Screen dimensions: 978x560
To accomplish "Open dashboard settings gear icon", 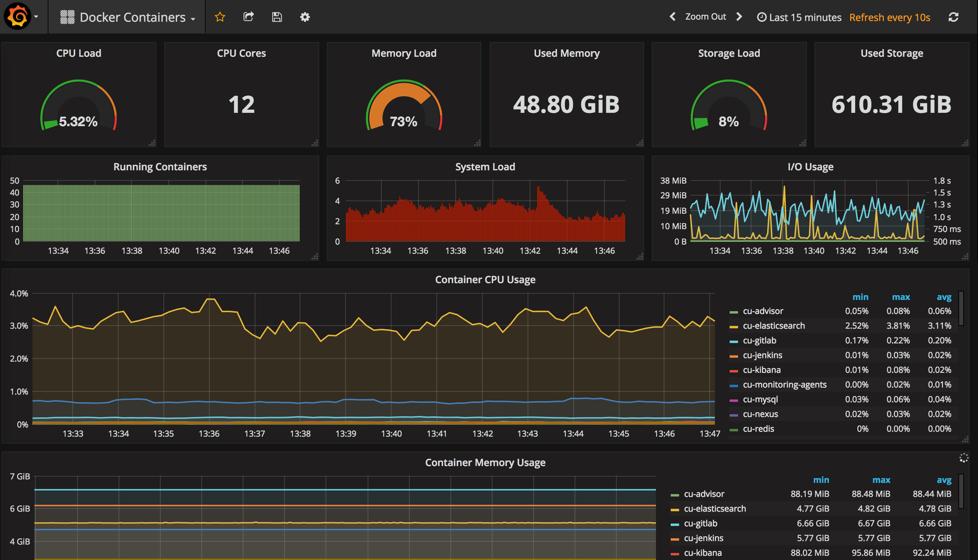I will click(305, 17).
